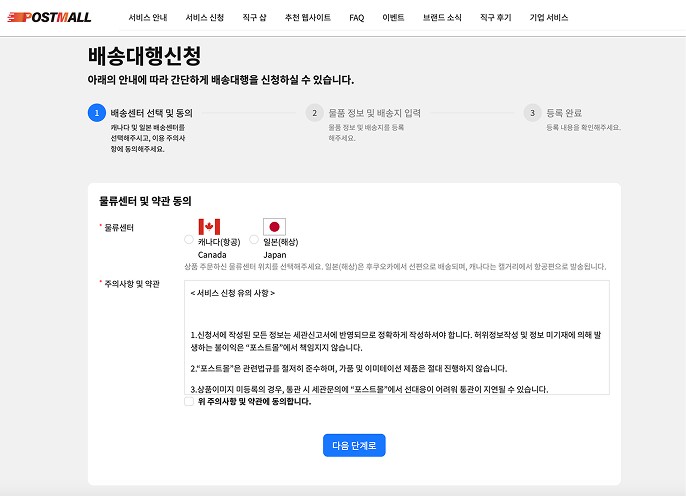Click the POSTMALL logo
Image resolution: width=686 pixels, height=496 pixels.
(x=49, y=17)
